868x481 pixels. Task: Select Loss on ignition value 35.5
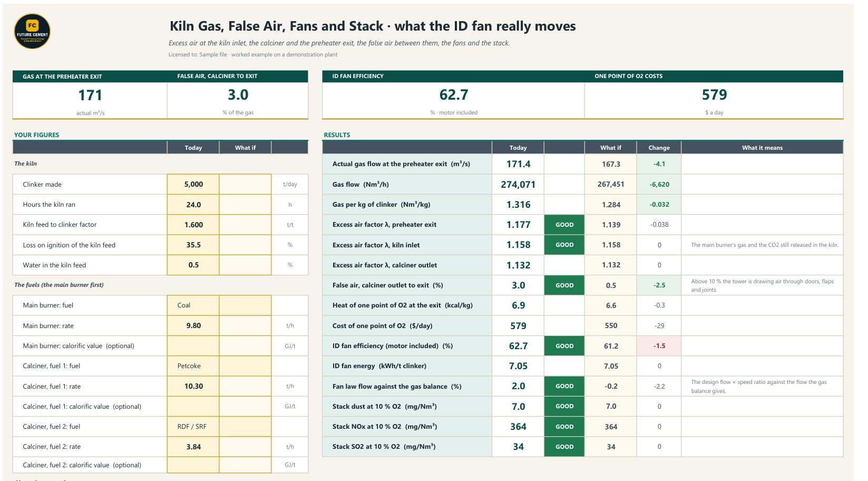click(193, 245)
